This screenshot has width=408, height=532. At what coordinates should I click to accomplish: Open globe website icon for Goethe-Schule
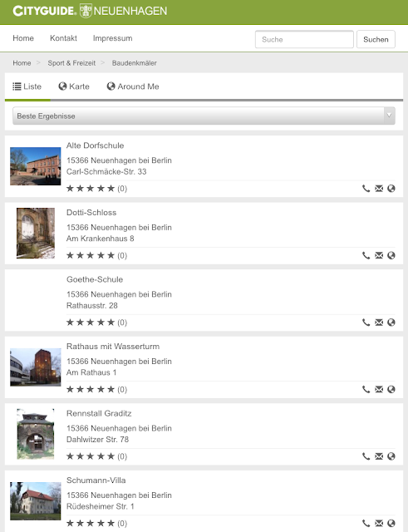391,323
